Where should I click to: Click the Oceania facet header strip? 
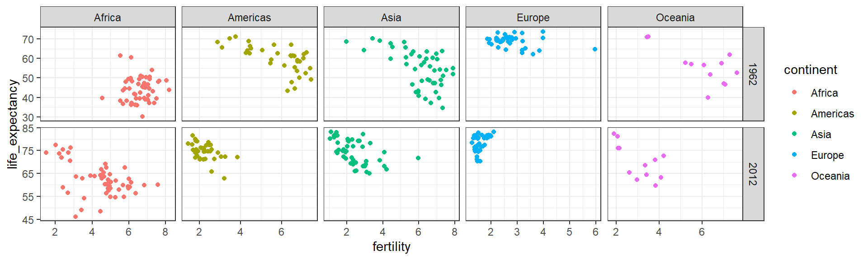click(675, 18)
